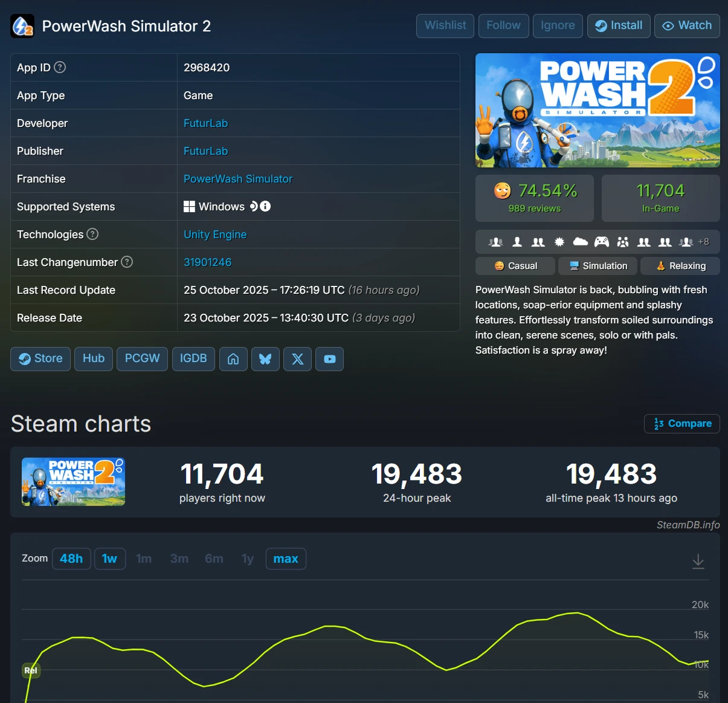Open the homepage link icon

click(x=233, y=359)
